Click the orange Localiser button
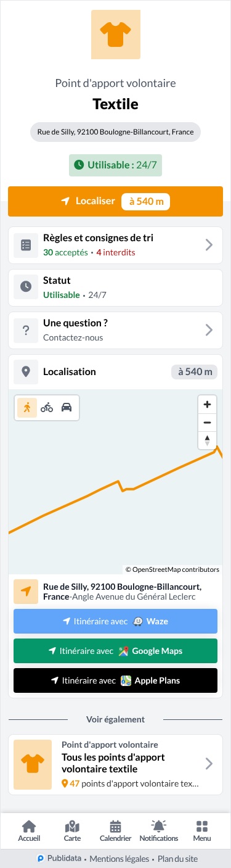Image resolution: width=231 pixels, height=868 pixels. coord(115,201)
